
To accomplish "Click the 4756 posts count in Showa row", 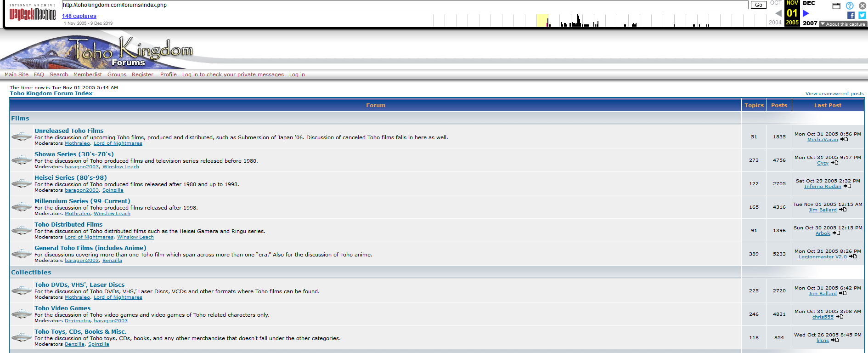I will click(x=779, y=160).
